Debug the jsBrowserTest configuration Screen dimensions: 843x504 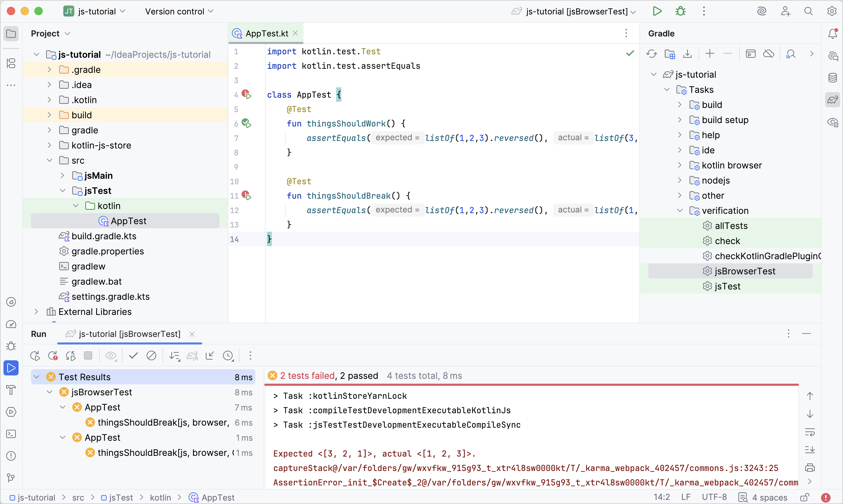click(680, 11)
